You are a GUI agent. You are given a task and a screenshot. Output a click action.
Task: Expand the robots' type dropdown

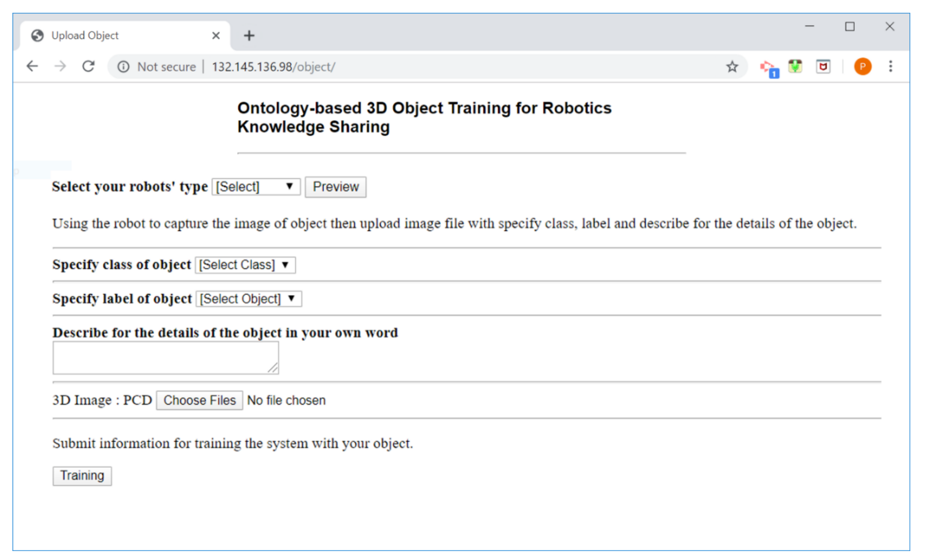256,187
